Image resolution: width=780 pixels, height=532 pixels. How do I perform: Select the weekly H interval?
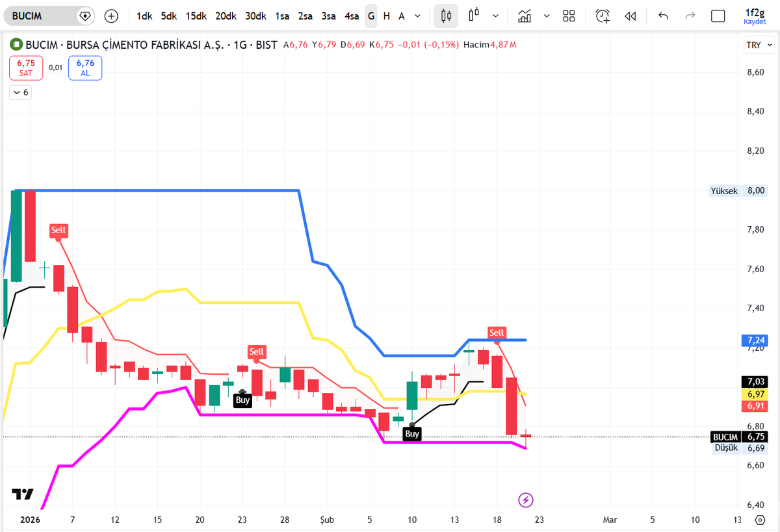387,16
